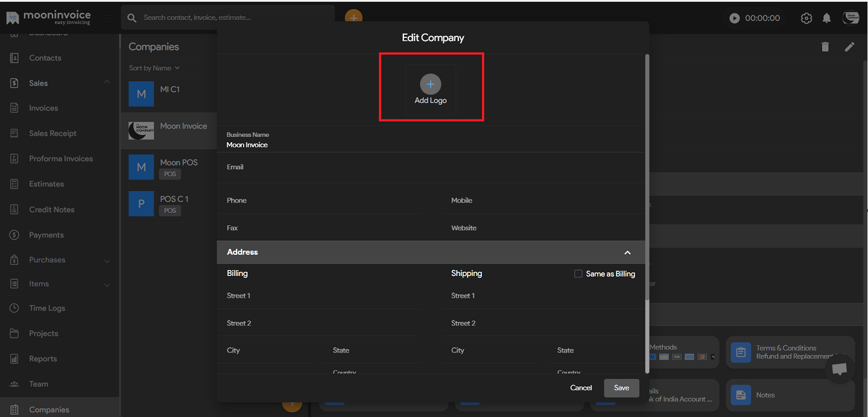Select the MI C1 company
Screen dimensions: 868x417
coord(169,94)
